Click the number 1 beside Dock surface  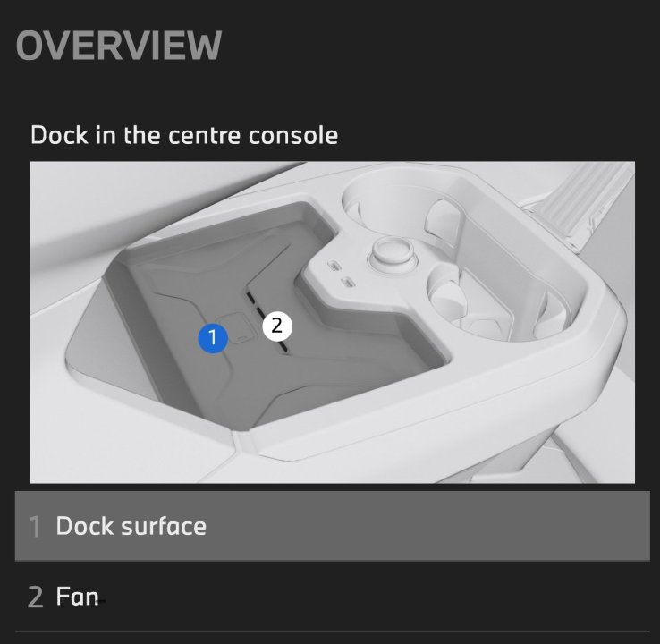click(35, 527)
